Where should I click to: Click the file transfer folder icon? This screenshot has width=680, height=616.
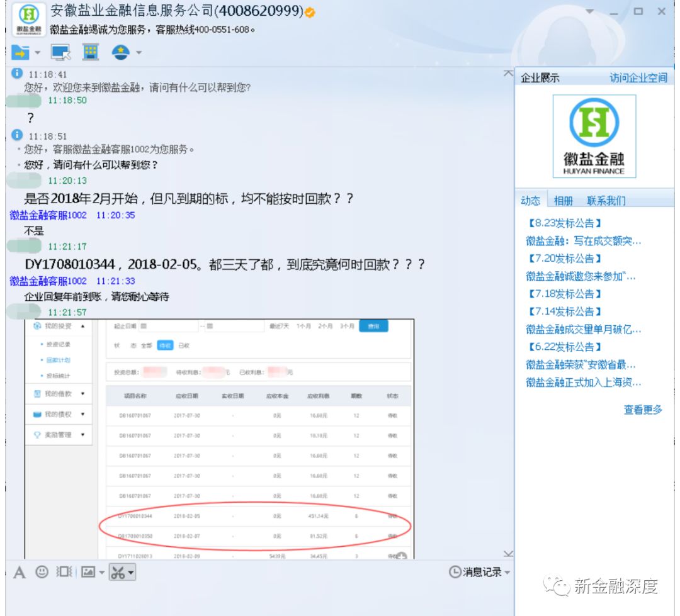tap(20, 52)
